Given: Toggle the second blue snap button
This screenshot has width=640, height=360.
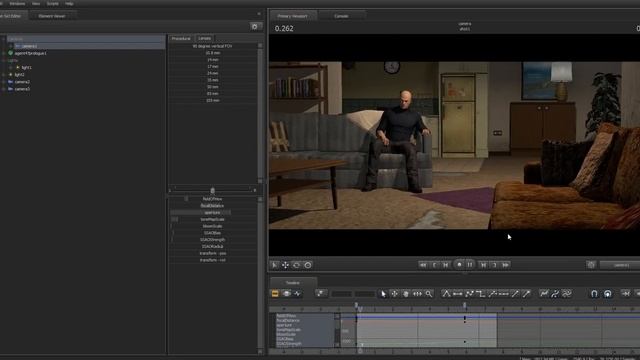Looking at the screenshot, I should (x=608, y=293).
